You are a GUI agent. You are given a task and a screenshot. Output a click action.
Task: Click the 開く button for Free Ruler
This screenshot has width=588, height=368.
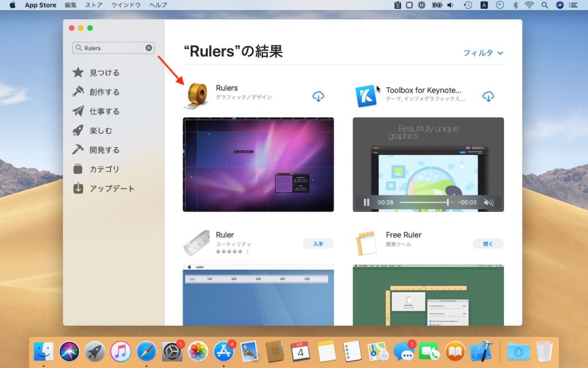click(x=488, y=243)
